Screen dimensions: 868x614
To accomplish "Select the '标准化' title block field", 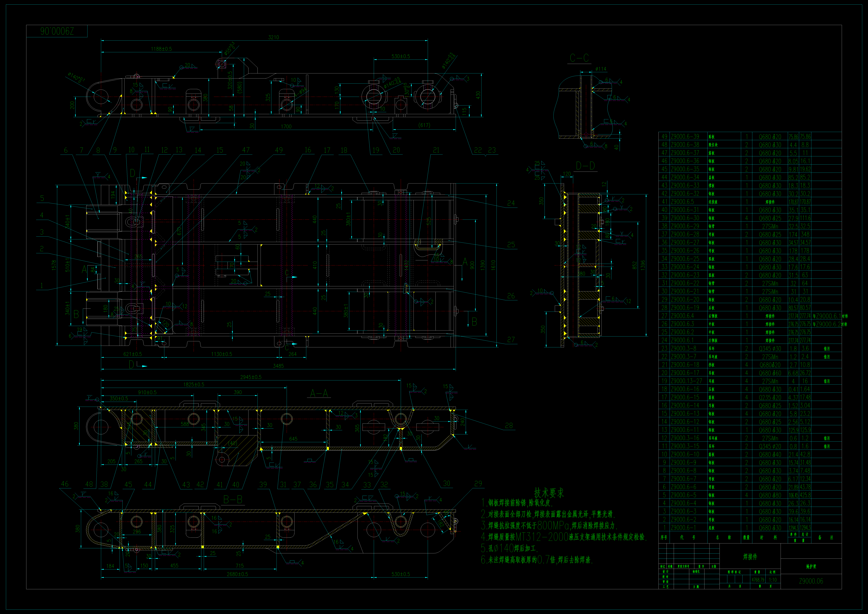I will (696, 572).
